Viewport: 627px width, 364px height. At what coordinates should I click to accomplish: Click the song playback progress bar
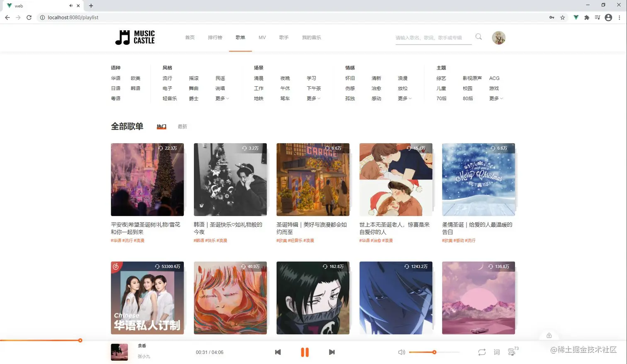click(313, 340)
